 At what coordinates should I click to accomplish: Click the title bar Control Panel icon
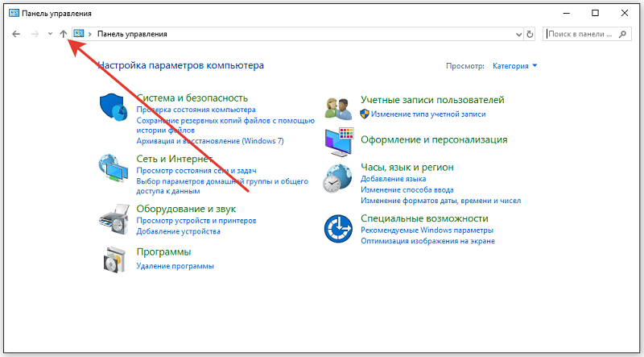[x=14, y=13]
